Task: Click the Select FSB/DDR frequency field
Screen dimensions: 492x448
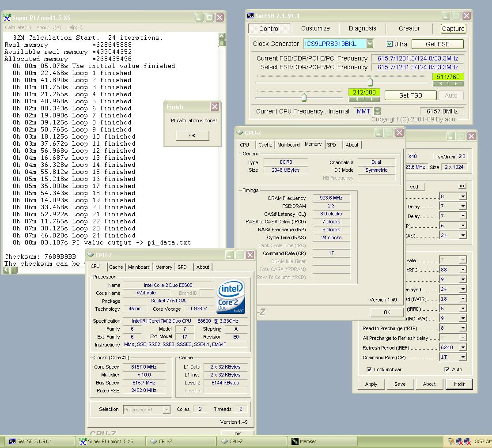Action: coord(418,67)
